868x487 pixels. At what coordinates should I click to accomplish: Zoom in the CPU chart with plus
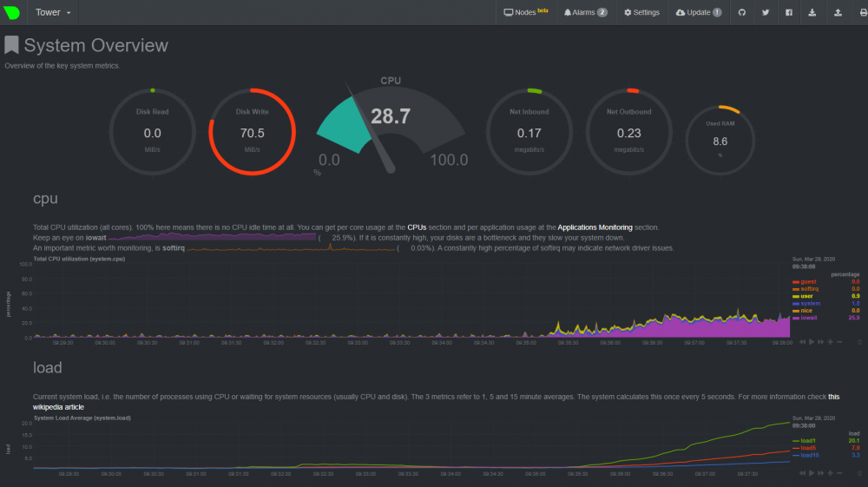[831, 342]
